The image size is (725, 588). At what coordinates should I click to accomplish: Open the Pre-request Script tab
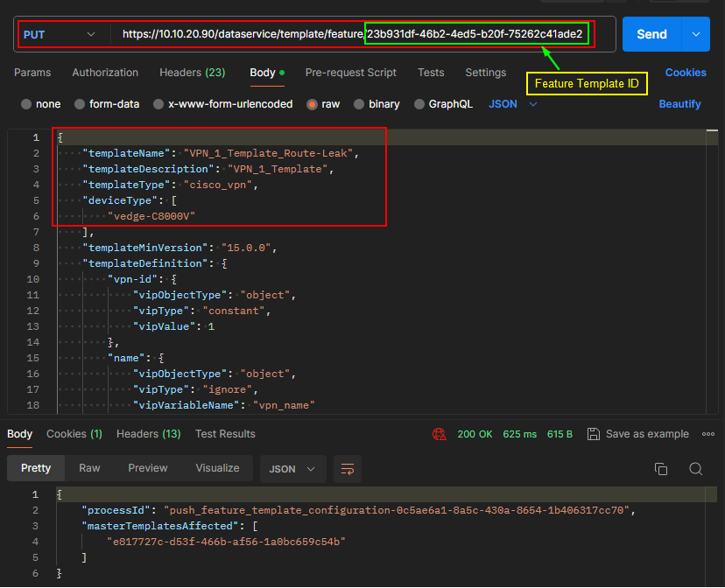350,73
